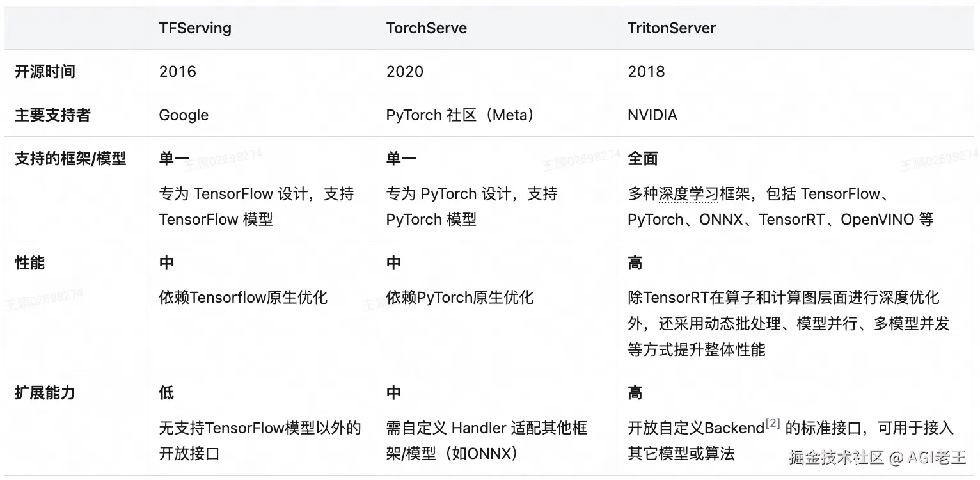The image size is (980, 480).
Task: Click the footnote [2] reference link
Action: [x=773, y=424]
